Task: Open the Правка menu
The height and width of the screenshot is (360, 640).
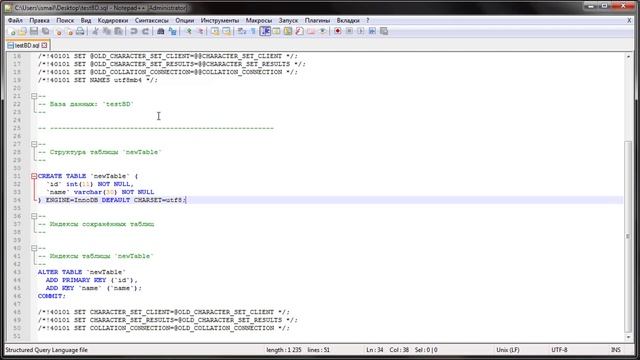Action: click(x=39, y=20)
